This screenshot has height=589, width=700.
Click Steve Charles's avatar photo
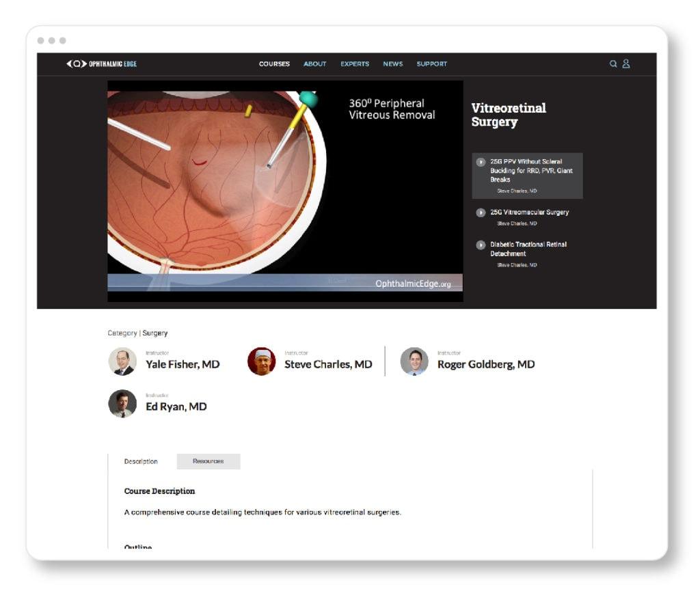(x=261, y=361)
